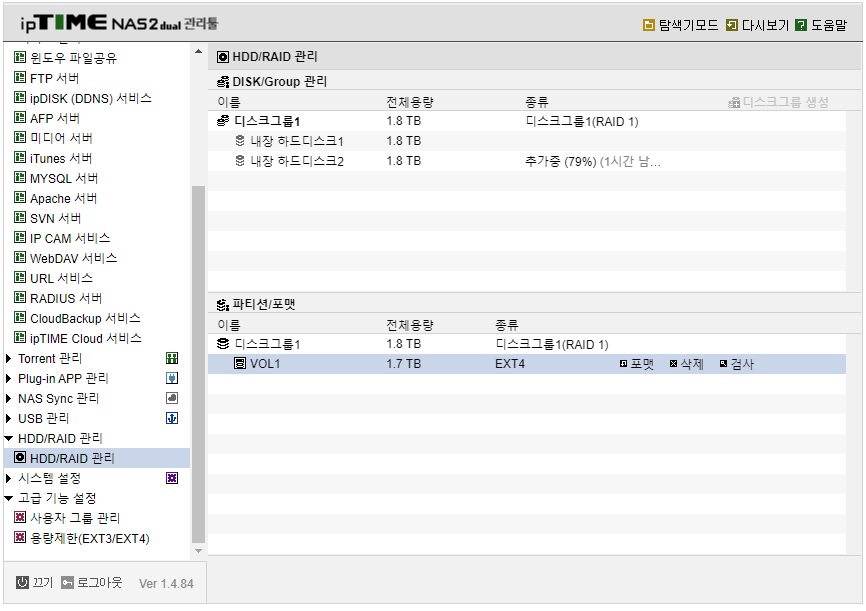Click the CloudBackup 서비스 icon

point(20,318)
